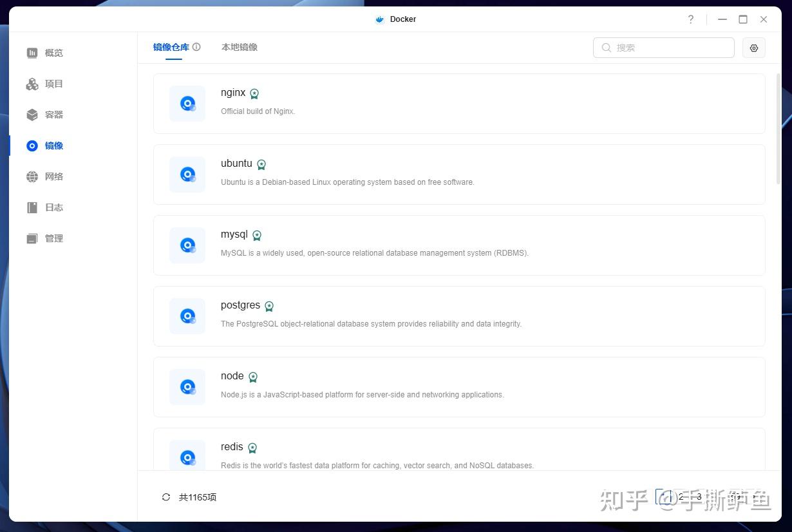Click the Docker whale icon in title bar
The height and width of the screenshot is (532, 792).
[380, 19]
